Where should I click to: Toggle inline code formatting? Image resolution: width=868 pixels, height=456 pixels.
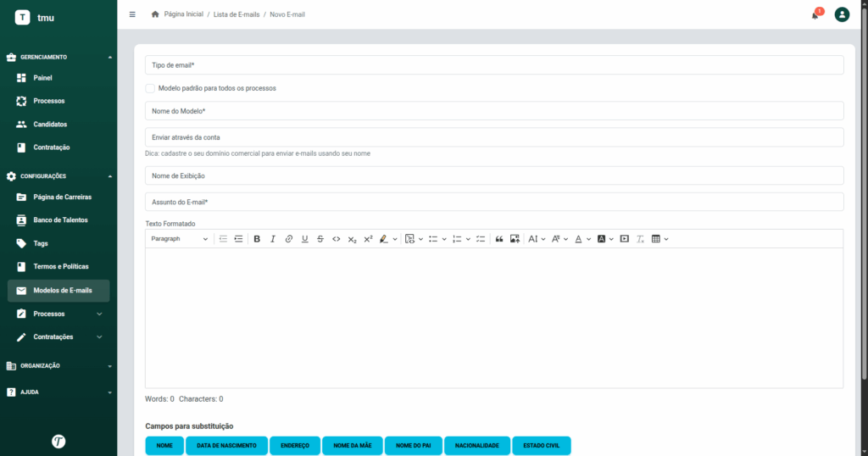click(336, 239)
